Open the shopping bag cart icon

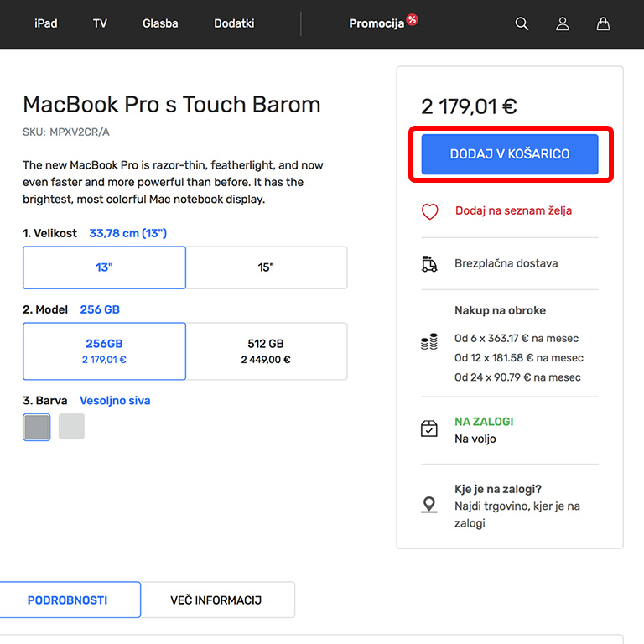tap(603, 23)
